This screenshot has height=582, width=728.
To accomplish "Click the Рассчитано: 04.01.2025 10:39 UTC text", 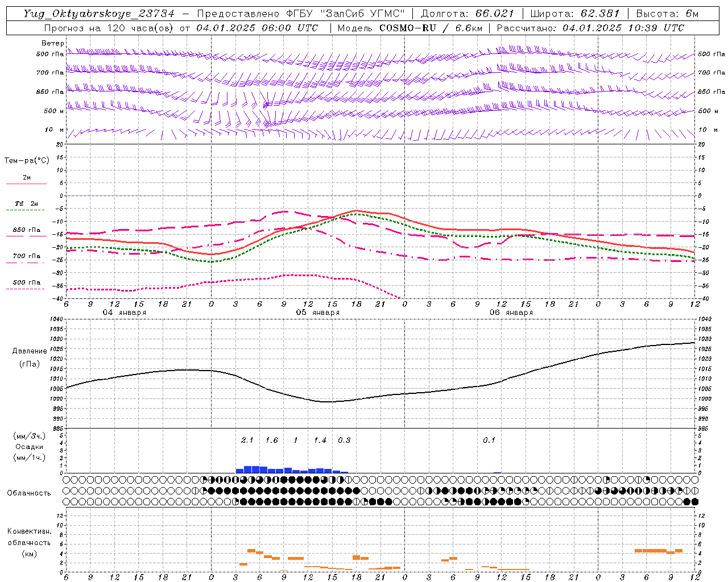I will [x=590, y=28].
